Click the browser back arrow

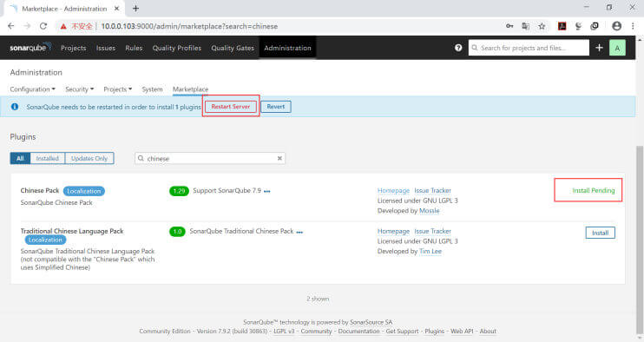(11, 26)
